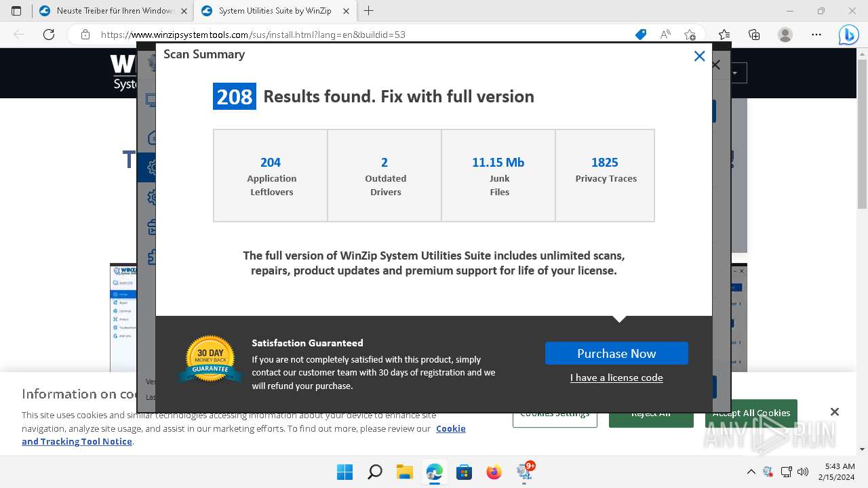
Task: Launch Firefox from taskbar
Action: [494, 472]
